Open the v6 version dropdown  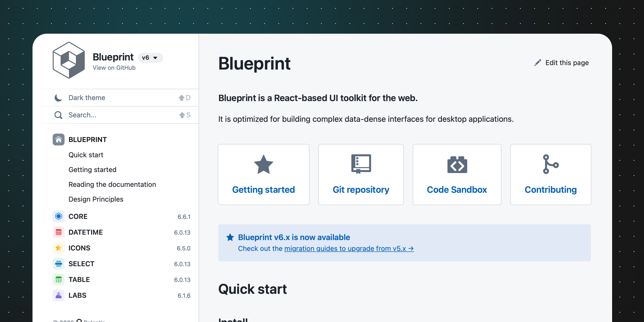click(150, 58)
